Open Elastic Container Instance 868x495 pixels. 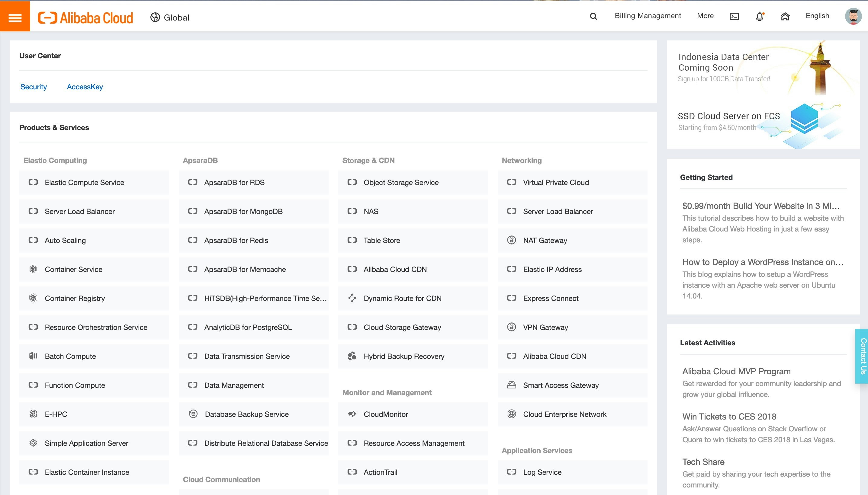(94, 472)
